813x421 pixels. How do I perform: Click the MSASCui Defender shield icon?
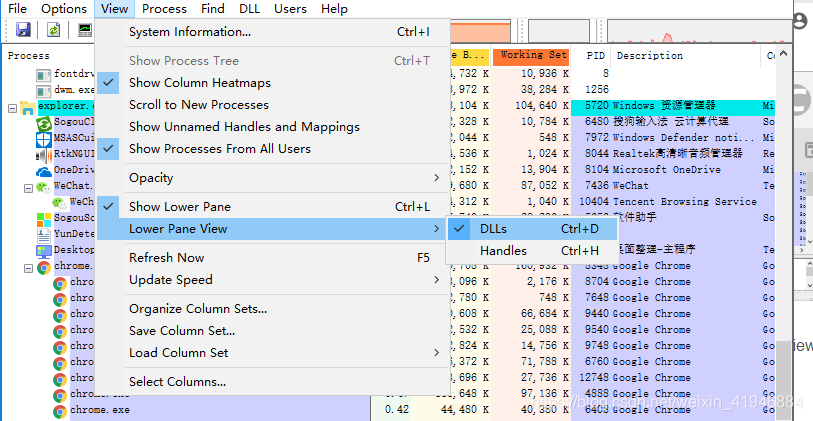coord(44,140)
